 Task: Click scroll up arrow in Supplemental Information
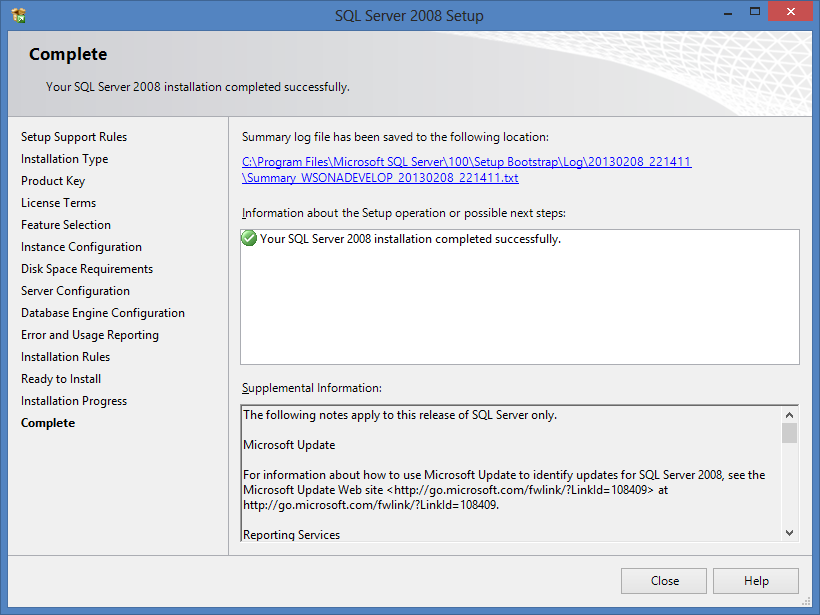pos(789,415)
